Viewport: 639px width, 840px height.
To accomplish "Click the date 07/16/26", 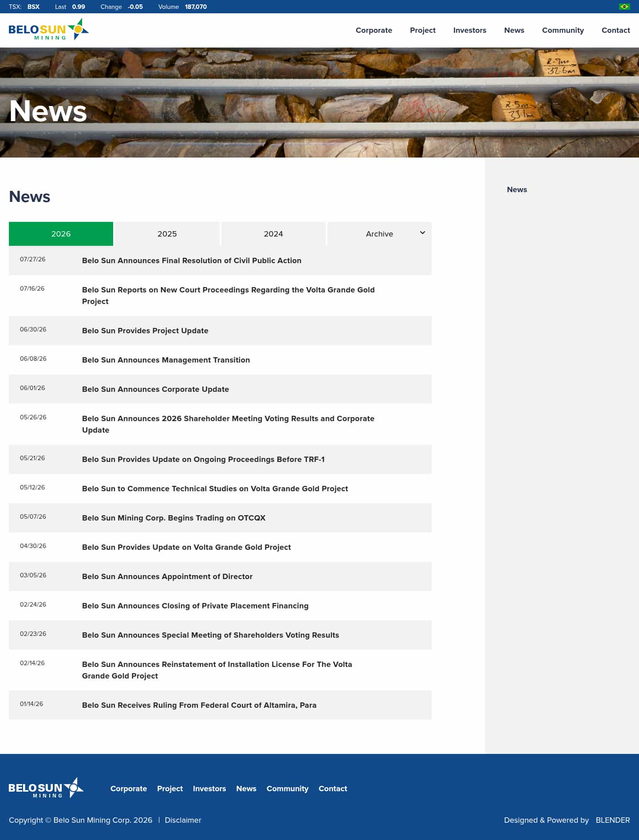I will (x=32, y=288).
